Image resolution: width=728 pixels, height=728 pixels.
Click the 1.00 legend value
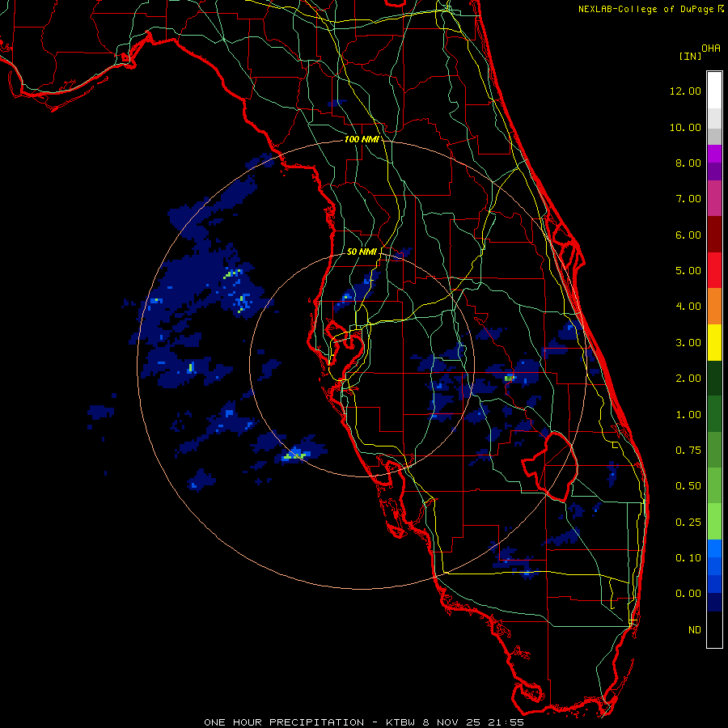(688, 415)
